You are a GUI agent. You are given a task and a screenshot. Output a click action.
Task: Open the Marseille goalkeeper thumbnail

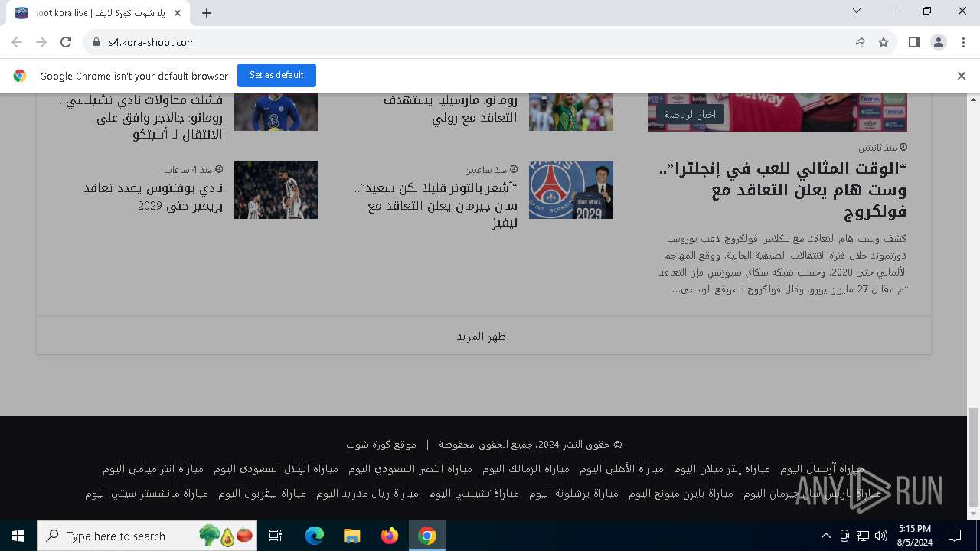pyautogui.click(x=571, y=112)
